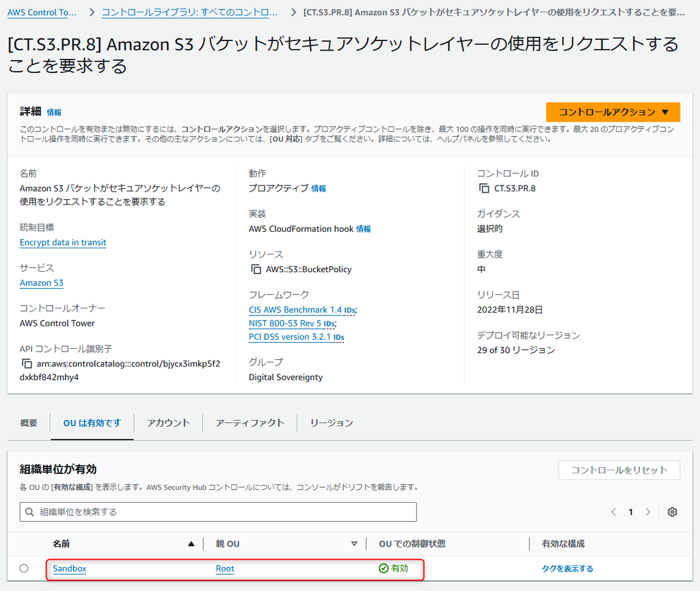
Task: Click the 29 of 30 リージョン text
Action: point(515,350)
